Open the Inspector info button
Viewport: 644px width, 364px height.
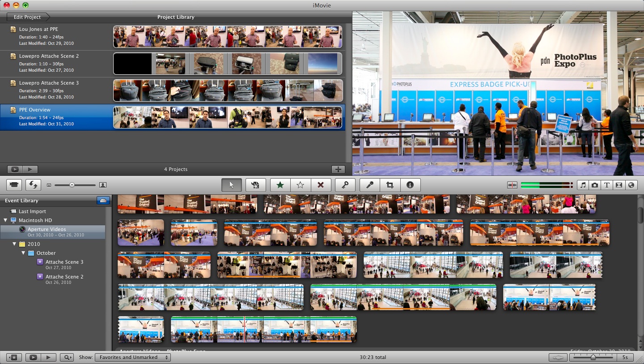tap(410, 185)
